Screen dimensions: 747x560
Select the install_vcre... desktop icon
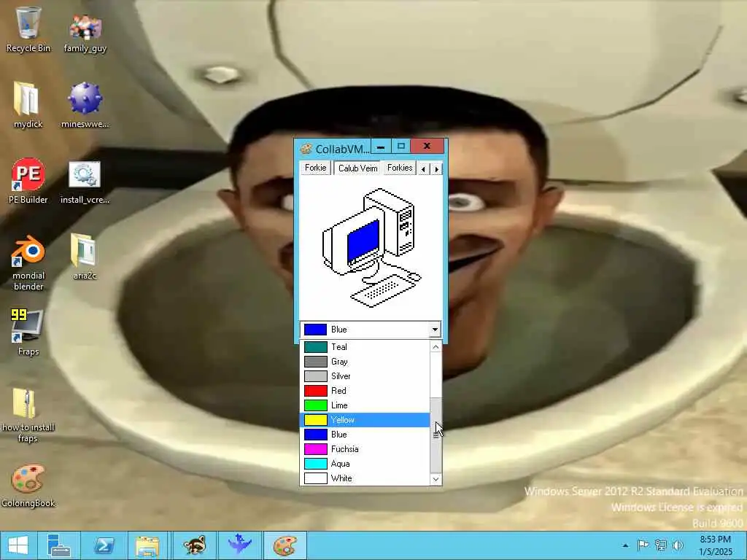coord(85,183)
